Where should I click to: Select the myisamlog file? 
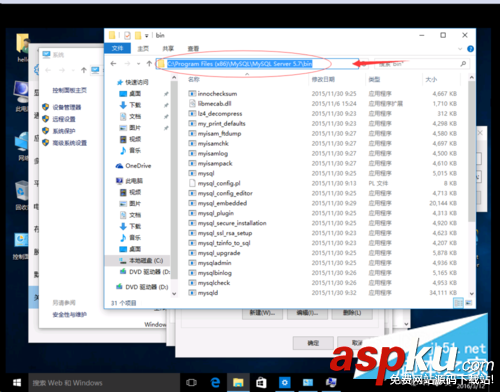coord(213,154)
